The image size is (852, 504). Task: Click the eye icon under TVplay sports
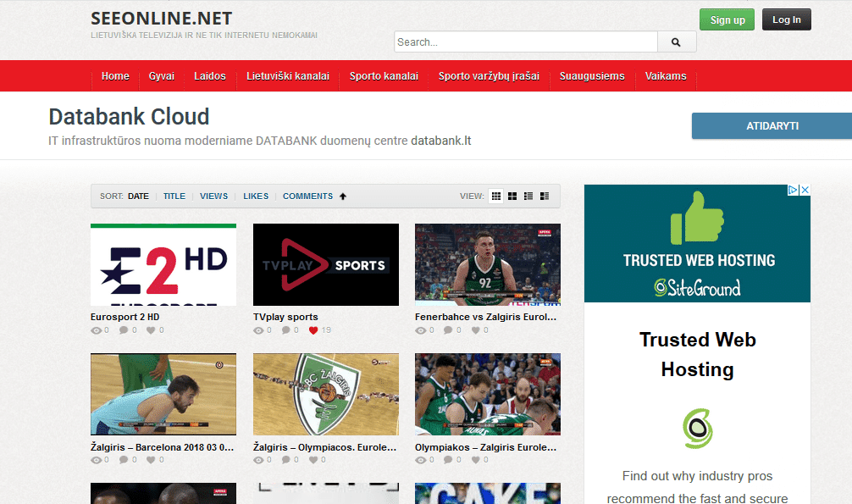(x=258, y=330)
